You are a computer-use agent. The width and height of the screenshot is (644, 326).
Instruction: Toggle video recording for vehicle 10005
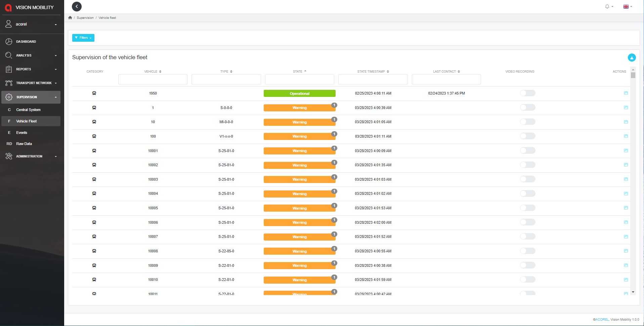coord(527,208)
